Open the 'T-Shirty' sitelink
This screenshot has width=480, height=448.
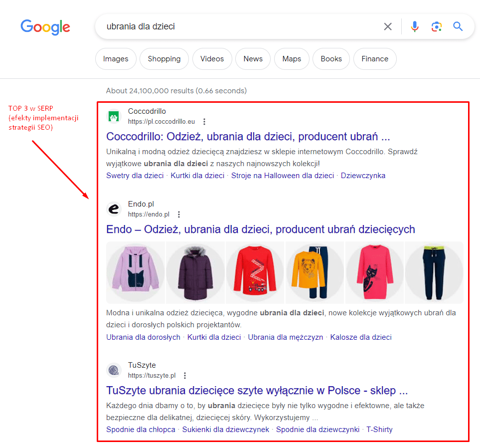point(379,430)
